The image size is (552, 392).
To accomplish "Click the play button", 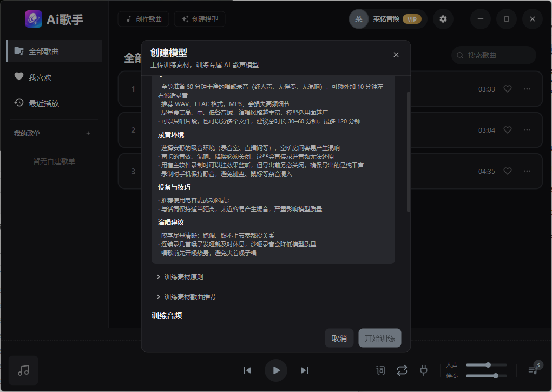I will (x=276, y=370).
